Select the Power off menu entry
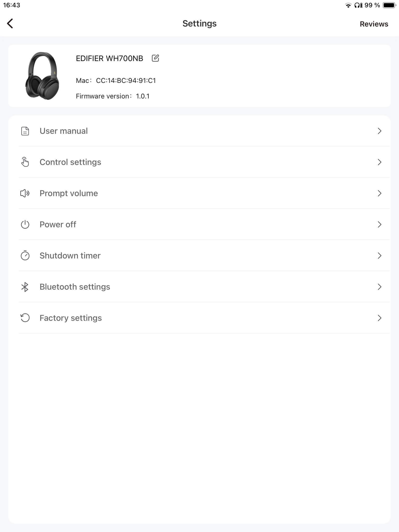Image resolution: width=399 pixels, height=532 pixels. [58, 224]
